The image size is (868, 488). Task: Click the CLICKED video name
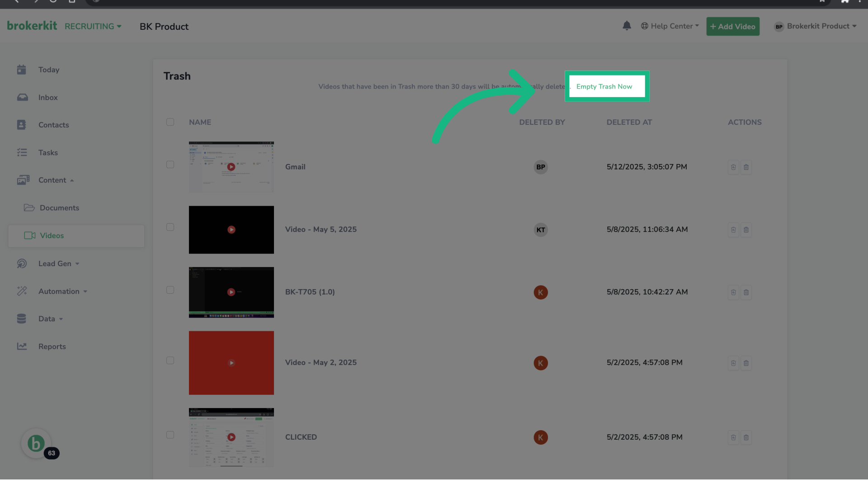301,437
